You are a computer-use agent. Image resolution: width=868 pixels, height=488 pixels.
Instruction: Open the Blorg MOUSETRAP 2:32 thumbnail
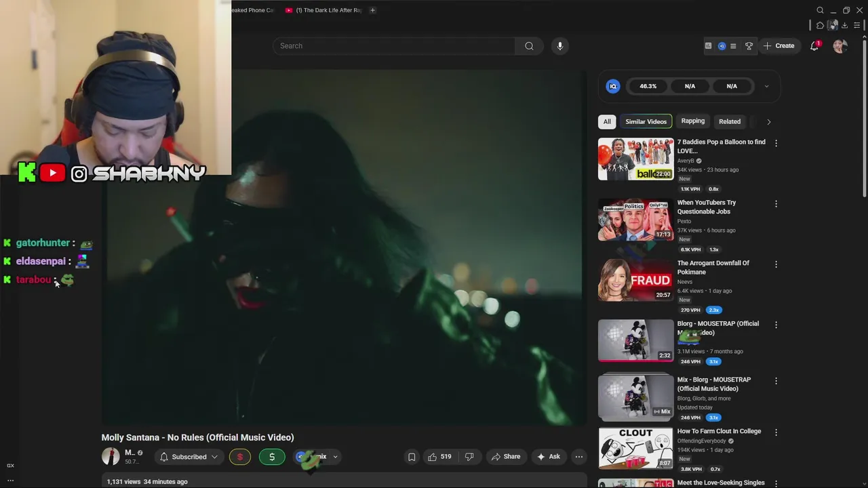(635, 340)
